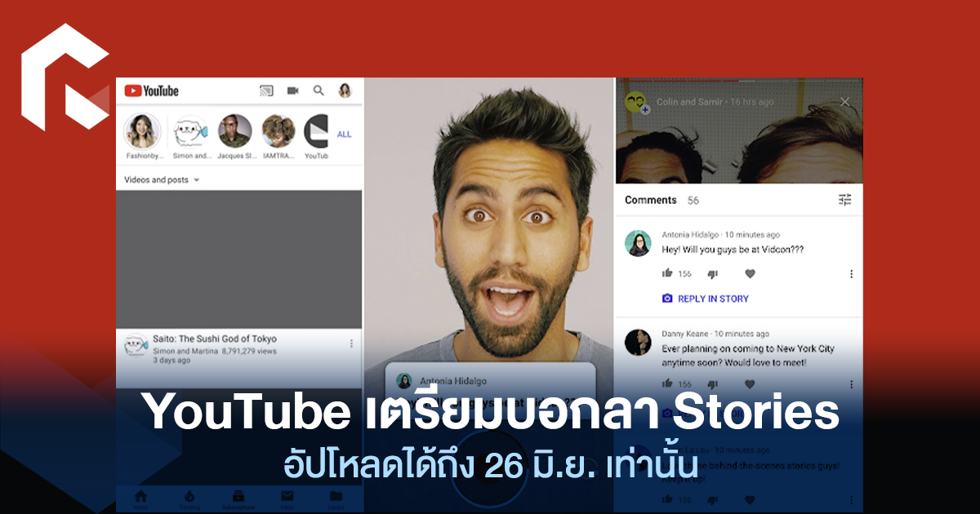The width and height of the screenshot is (980, 514).
Task: Heart Danny Keane's comment
Action: 751,383
